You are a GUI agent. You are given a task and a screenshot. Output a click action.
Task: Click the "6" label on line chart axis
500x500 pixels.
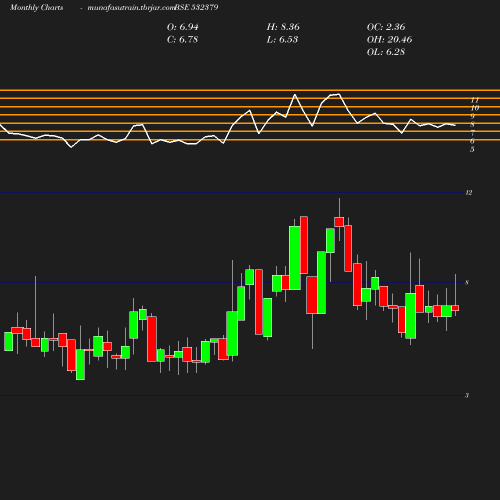click(x=472, y=141)
